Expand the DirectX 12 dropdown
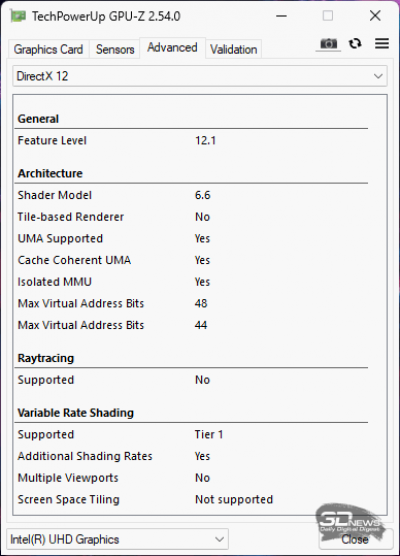The height and width of the screenshot is (556, 400). point(200,76)
